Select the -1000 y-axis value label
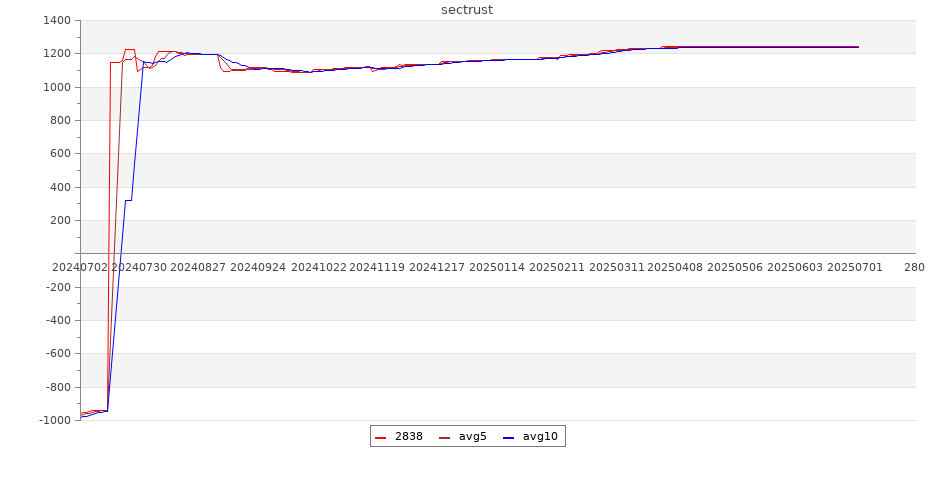 point(54,420)
